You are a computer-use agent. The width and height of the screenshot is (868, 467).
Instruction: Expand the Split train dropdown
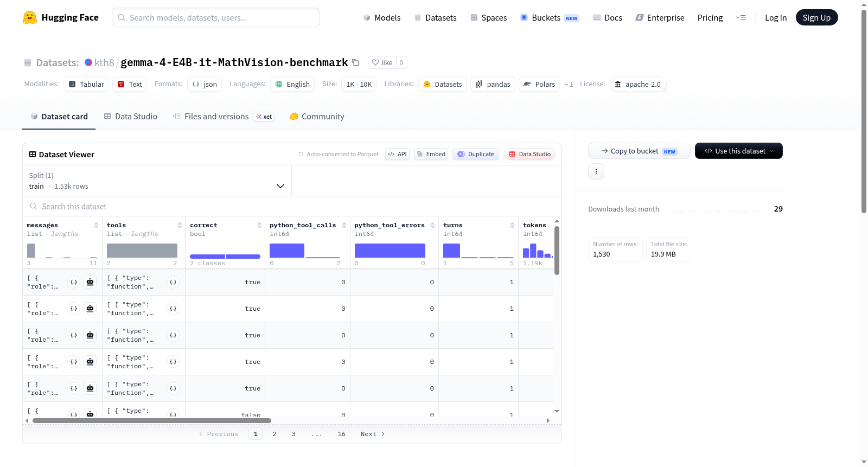pyautogui.click(x=157, y=181)
